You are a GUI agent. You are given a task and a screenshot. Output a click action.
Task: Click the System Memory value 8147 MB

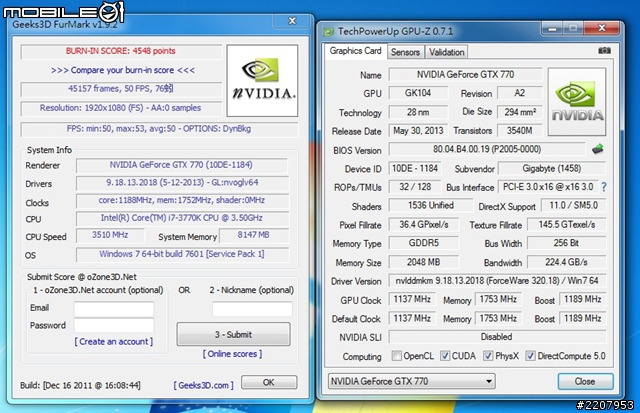(253, 235)
